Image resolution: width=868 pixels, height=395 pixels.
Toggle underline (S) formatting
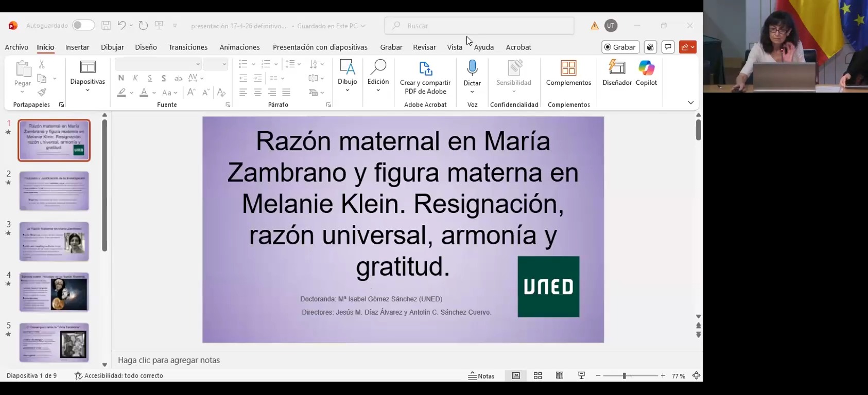coord(150,78)
